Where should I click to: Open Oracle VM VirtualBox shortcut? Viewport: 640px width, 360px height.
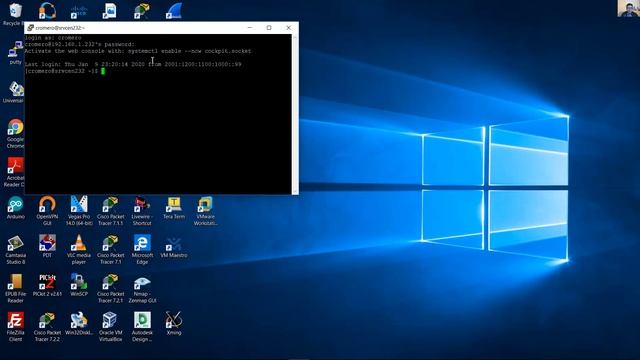pyautogui.click(x=111, y=327)
